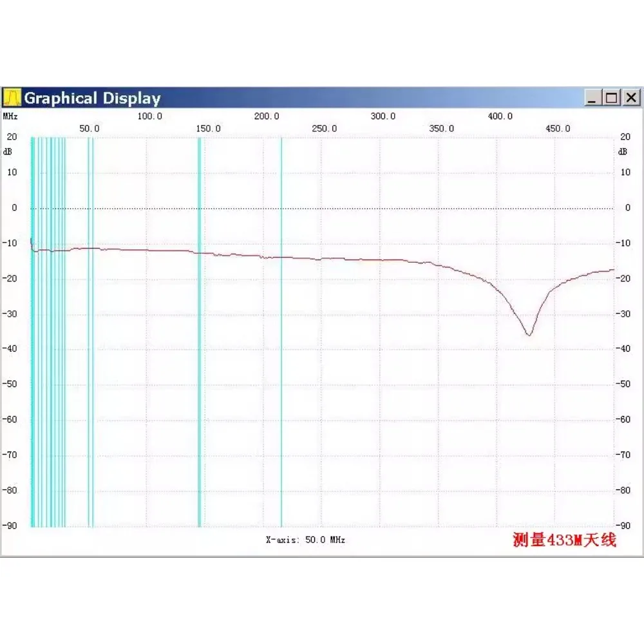Click the left '-10' dB axis label
The image size is (644, 644).
pos(10,243)
